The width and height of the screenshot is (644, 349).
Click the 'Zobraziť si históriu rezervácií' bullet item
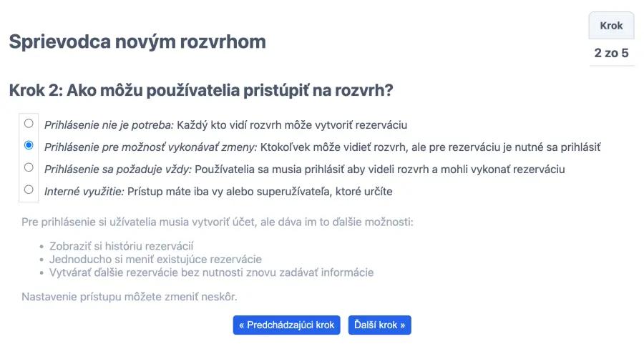(x=122, y=246)
